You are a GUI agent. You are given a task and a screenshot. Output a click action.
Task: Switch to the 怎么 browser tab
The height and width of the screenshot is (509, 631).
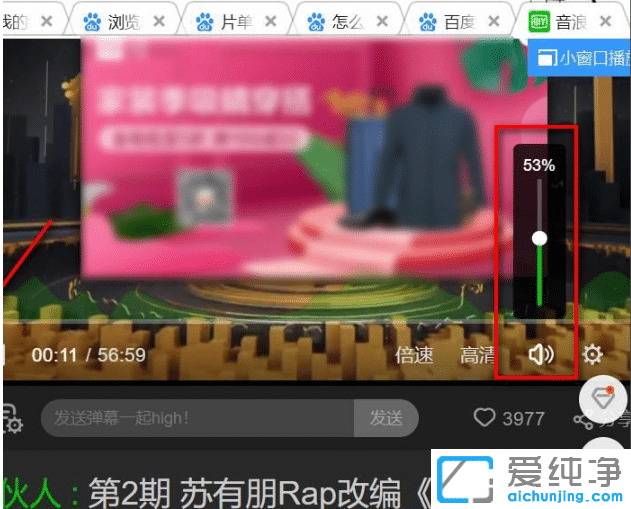347,21
